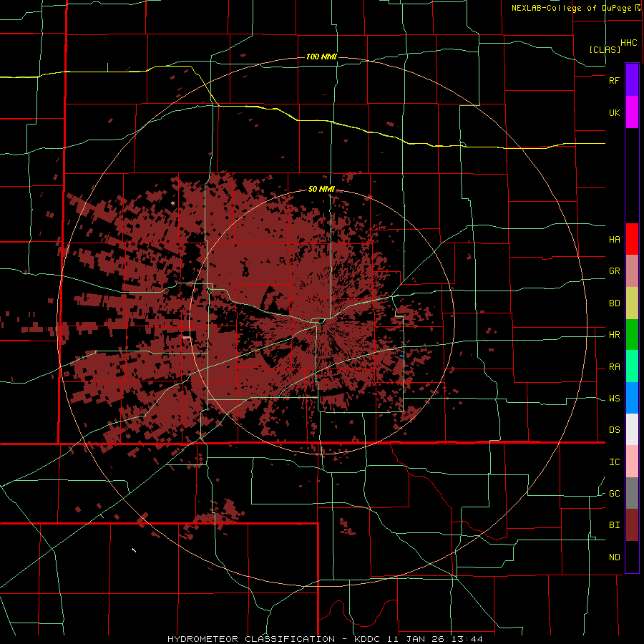Click the "WS" legend label
Image resolution: width=644 pixels, height=644 pixels.
click(x=614, y=399)
